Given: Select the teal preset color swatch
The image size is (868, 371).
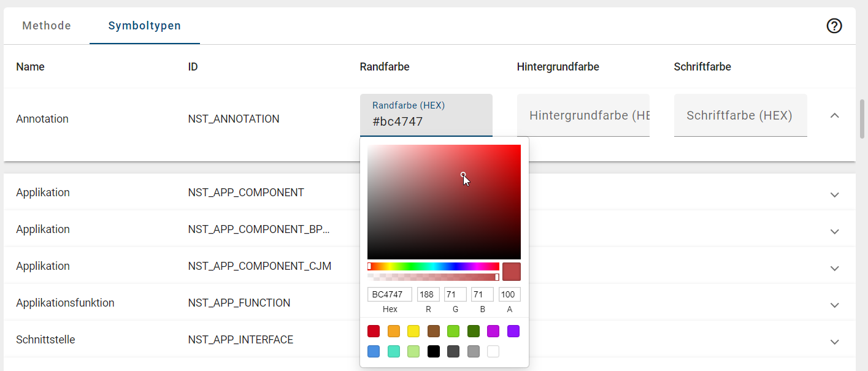Looking at the screenshot, I should pos(393,351).
